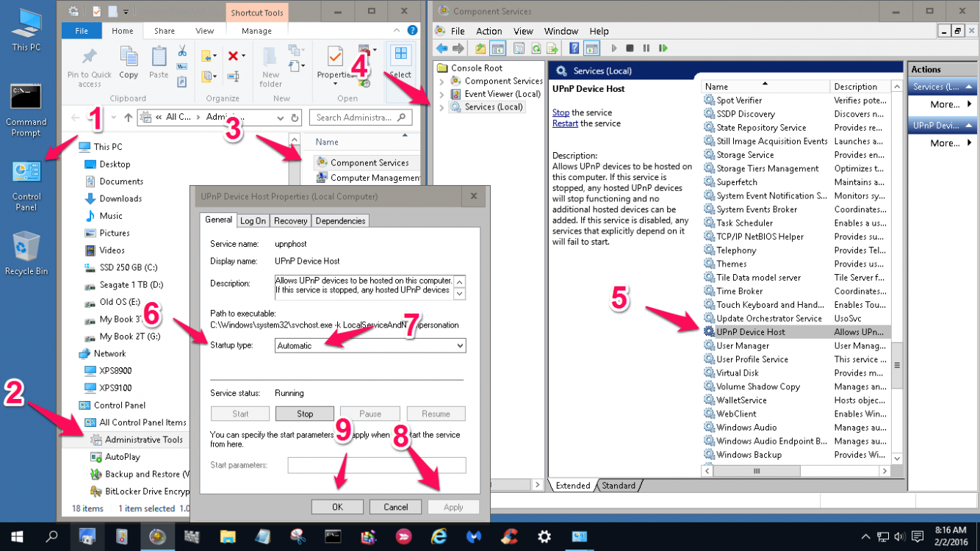980x551 pixels.
Task: Click Restart Service icon in toolbar
Action: click(663, 48)
